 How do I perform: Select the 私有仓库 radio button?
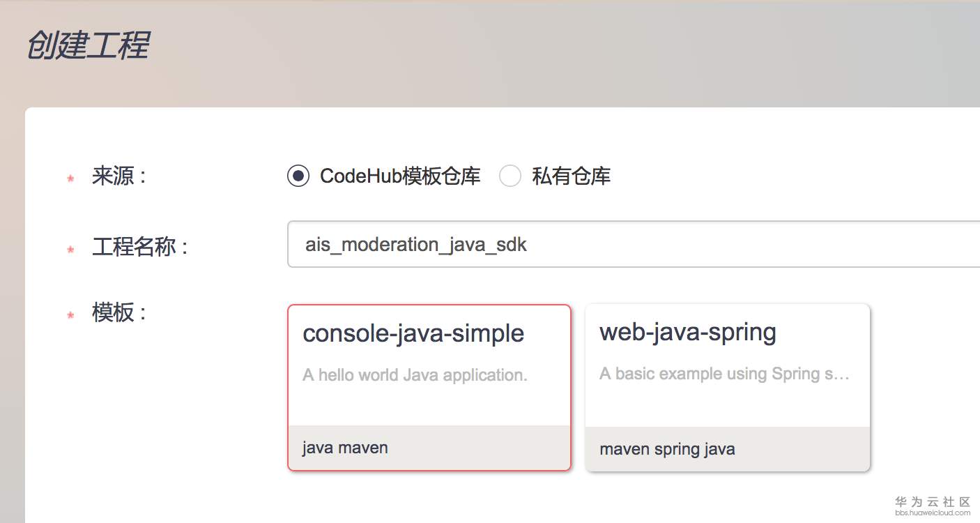click(510, 176)
